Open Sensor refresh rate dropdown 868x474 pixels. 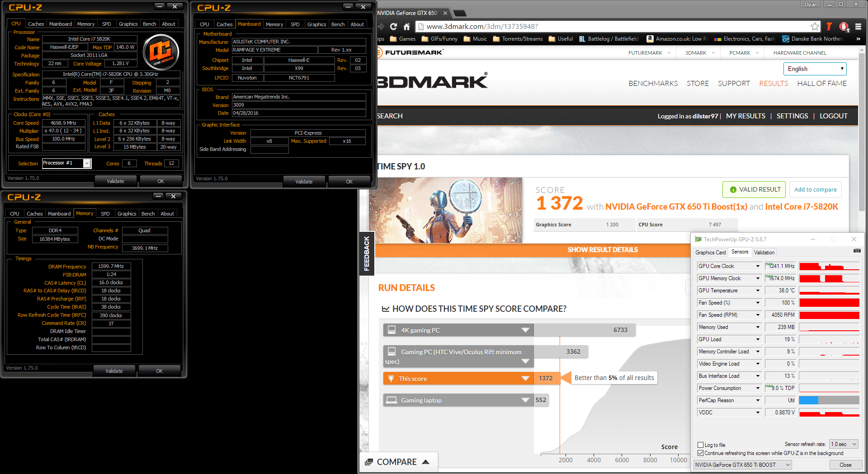(x=844, y=444)
